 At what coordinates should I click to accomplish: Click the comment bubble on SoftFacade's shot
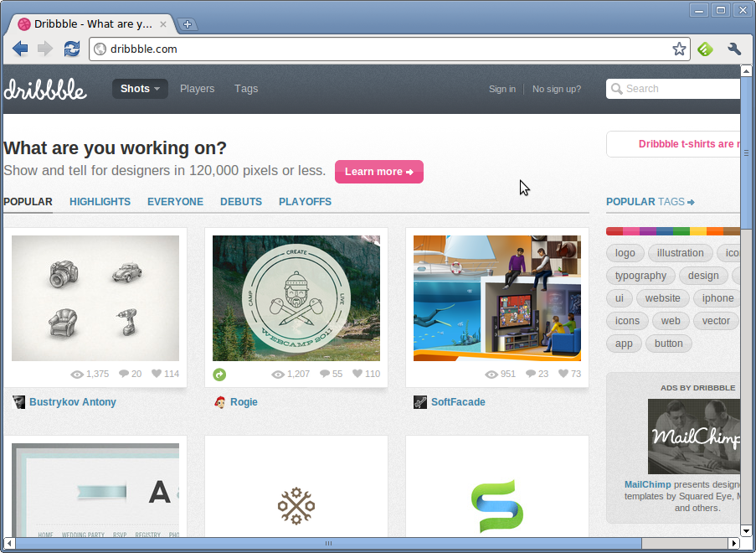coord(530,374)
